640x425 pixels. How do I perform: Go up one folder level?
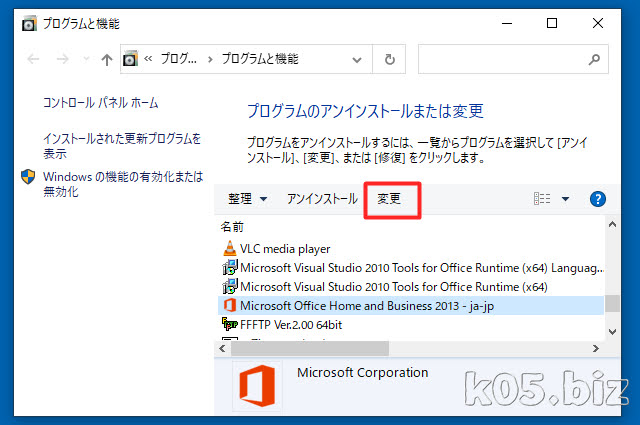pyautogui.click(x=107, y=60)
